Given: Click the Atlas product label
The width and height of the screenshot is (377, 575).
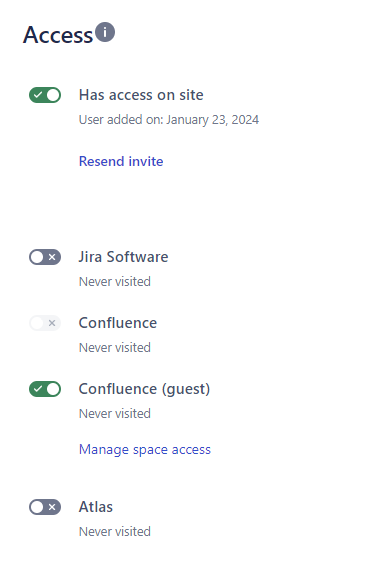Looking at the screenshot, I should [x=96, y=507].
